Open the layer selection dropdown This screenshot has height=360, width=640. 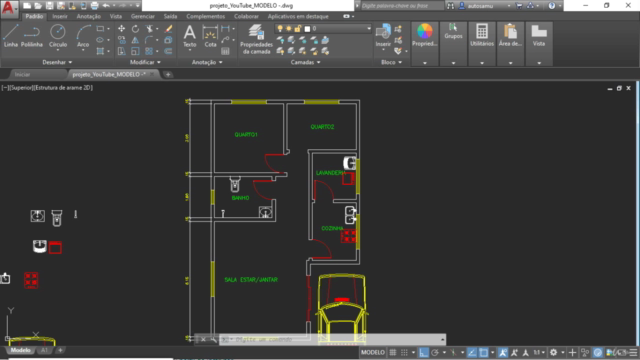click(x=369, y=29)
